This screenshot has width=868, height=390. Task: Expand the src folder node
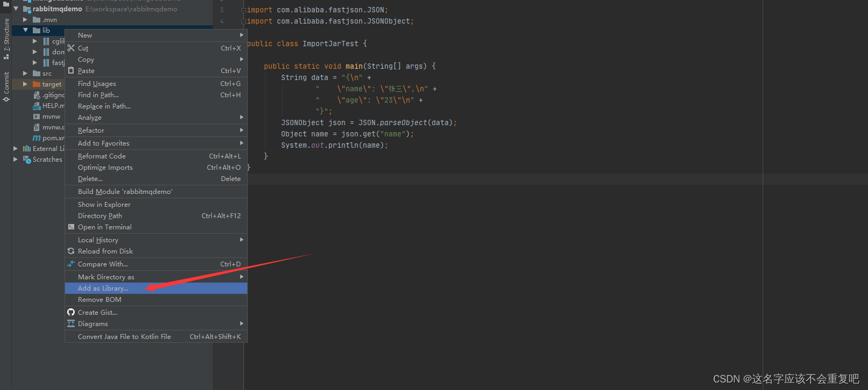coord(25,73)
